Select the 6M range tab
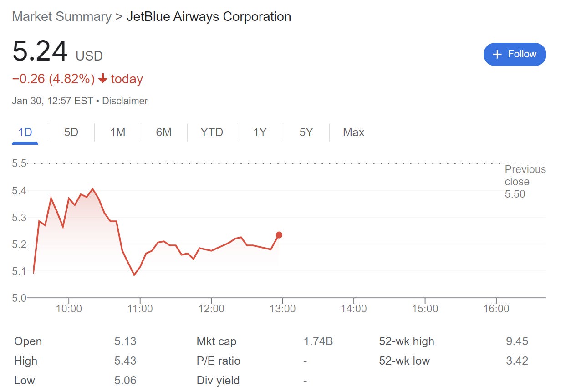576x392 pixels. click(163, 132)
